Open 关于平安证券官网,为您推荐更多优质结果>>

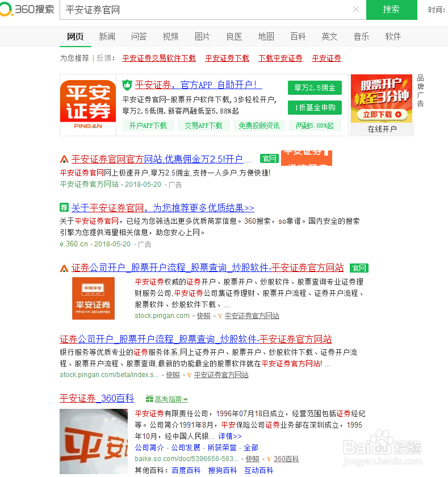click(163, 208)
